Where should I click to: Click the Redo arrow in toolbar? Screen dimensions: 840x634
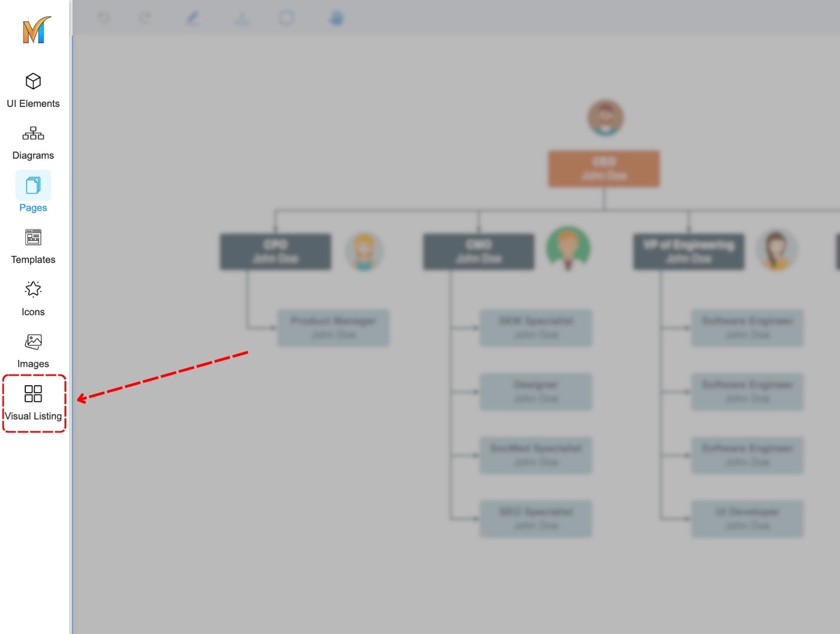coord(145,18)
